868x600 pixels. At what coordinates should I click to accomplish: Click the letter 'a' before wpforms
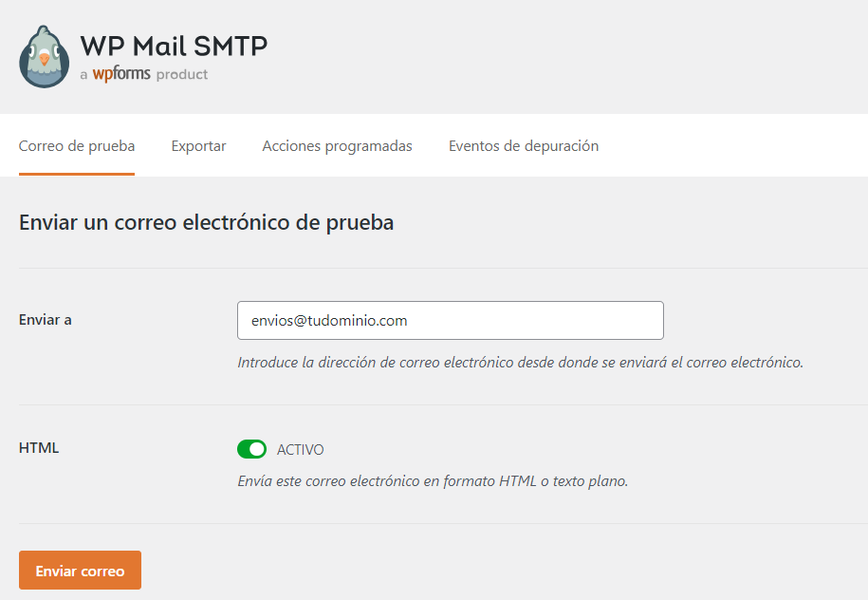click(84, 75)
